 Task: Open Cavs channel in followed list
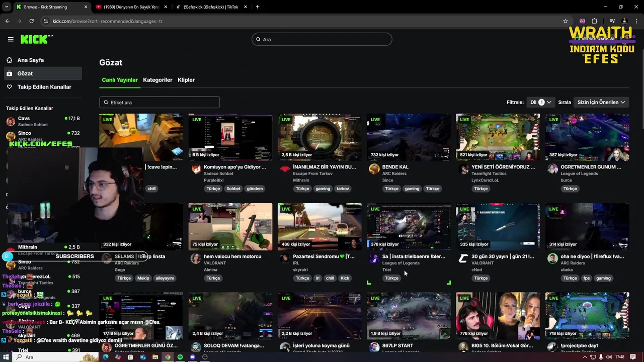(x=43, y=121)
